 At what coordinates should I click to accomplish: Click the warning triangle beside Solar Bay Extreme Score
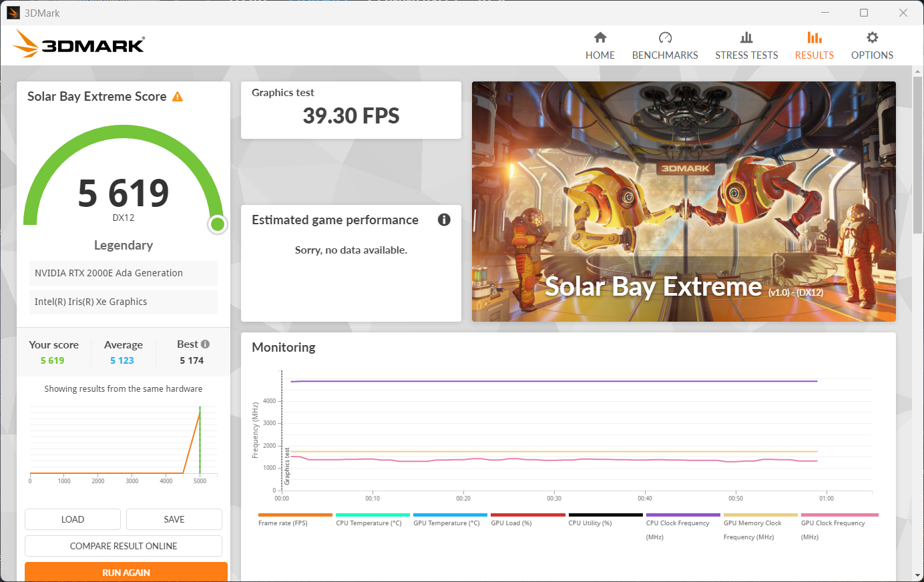(x=178, y=97)
